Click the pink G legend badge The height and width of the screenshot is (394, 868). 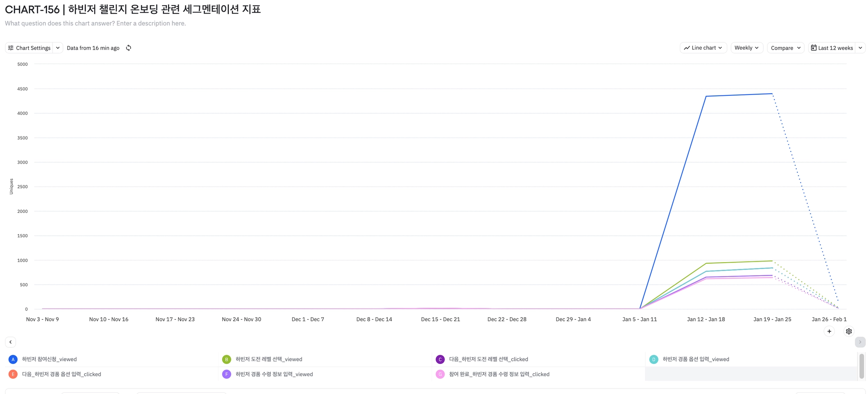[x=440, y=374]
